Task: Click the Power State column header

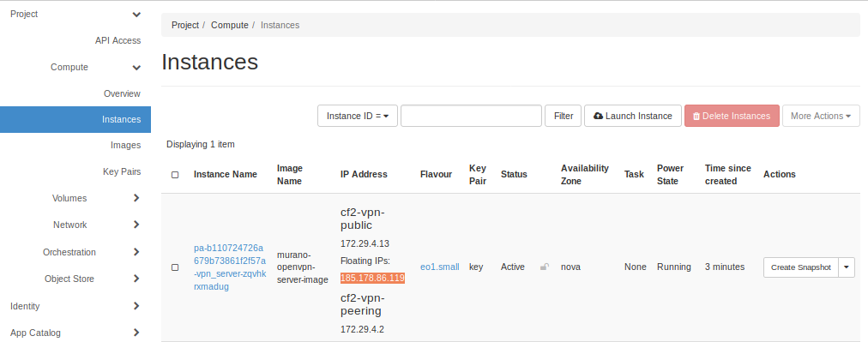Action: pos(671,174)
